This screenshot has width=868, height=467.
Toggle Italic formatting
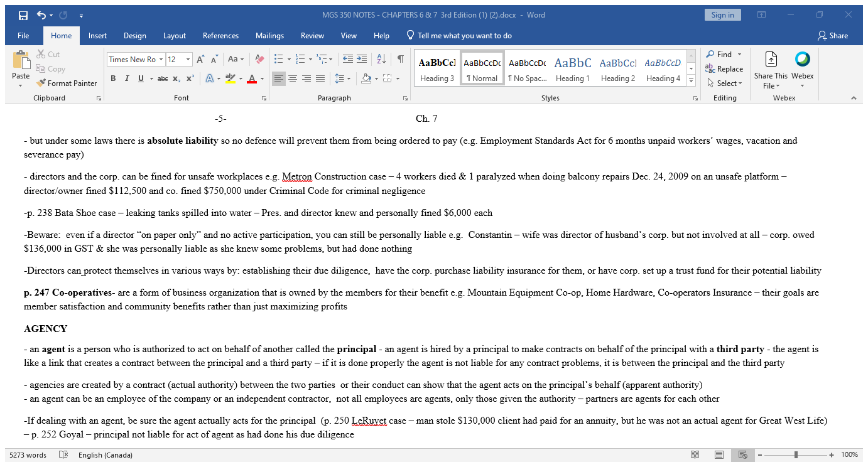coord(127,78)
